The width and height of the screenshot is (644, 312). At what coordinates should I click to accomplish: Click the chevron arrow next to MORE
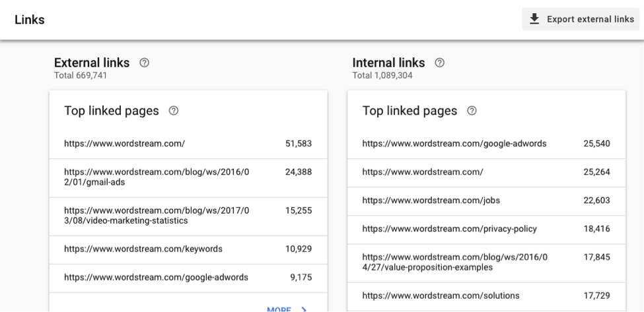[303, 309]
